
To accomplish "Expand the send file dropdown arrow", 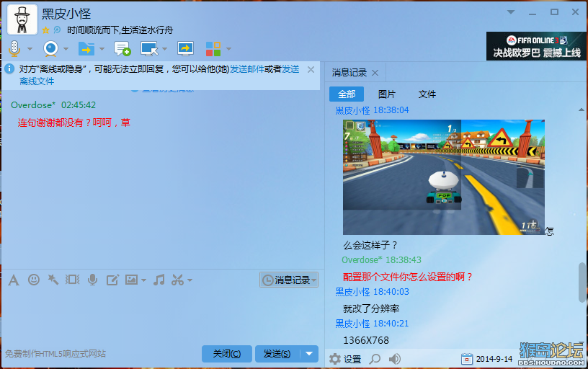I will (102, 49).
